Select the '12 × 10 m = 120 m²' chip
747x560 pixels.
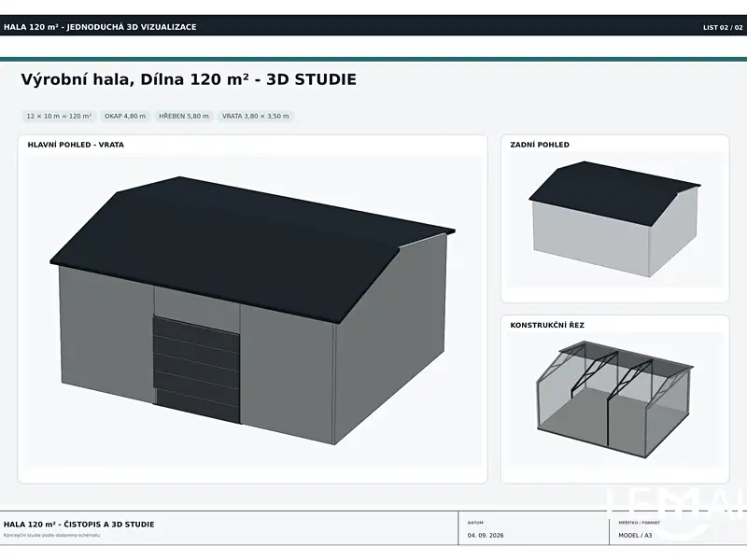point(59,116)
